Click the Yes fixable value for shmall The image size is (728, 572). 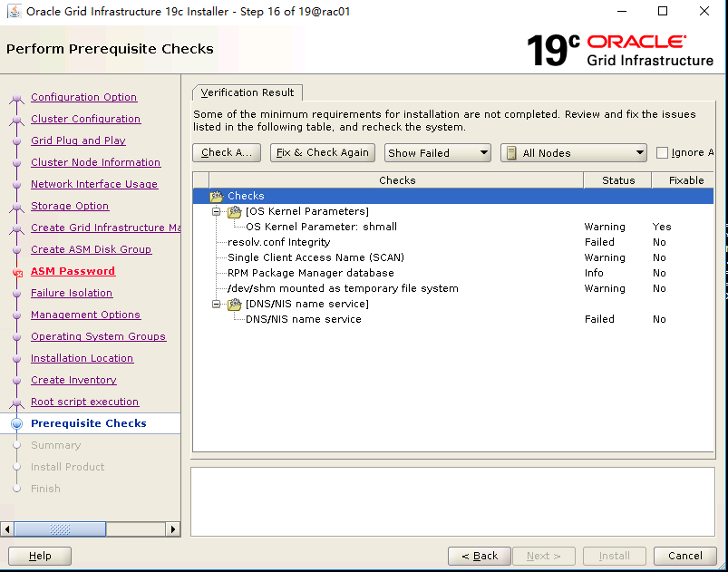point(662,227)
